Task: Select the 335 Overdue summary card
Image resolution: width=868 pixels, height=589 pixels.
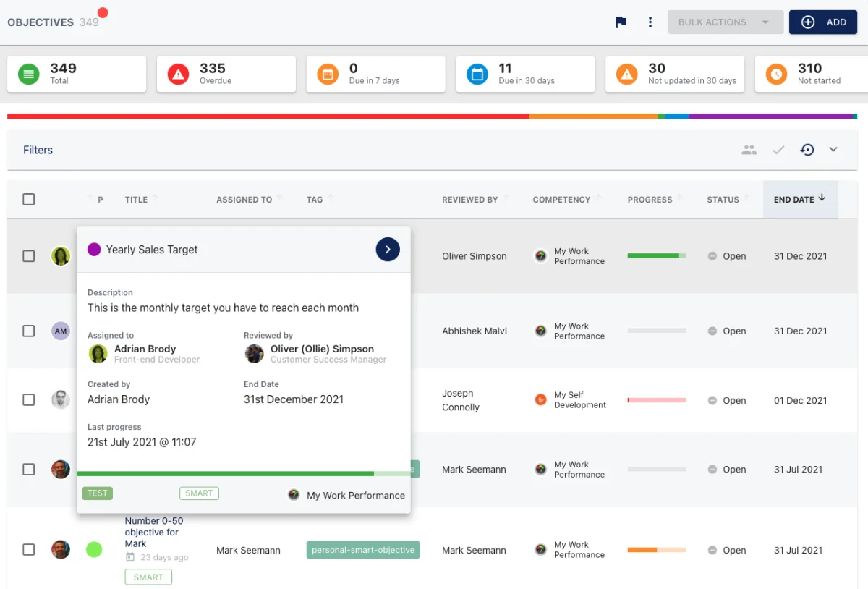Action: tap(226, 74)
